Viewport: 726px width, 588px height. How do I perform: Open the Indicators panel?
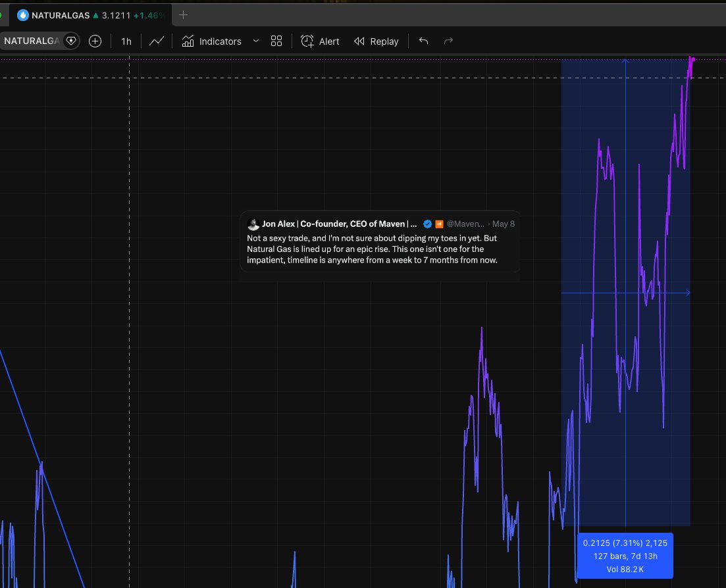(211, 41)
